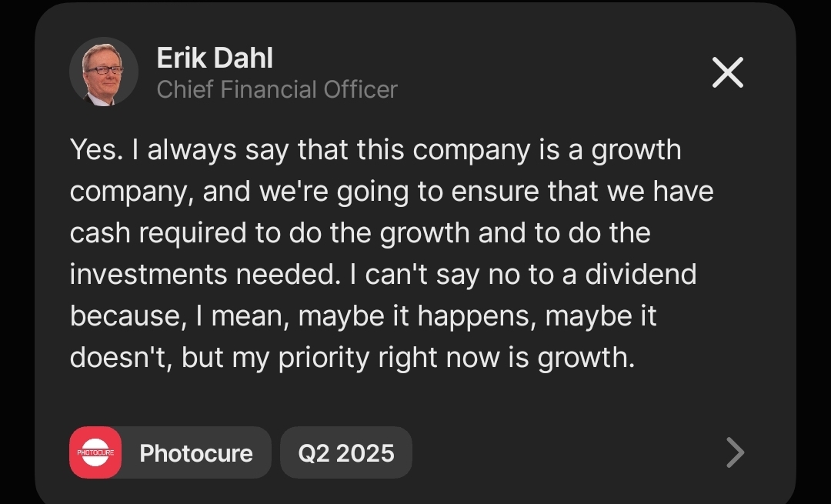Close the quote card with the X
831x504 pixels.
click(727, 72)
